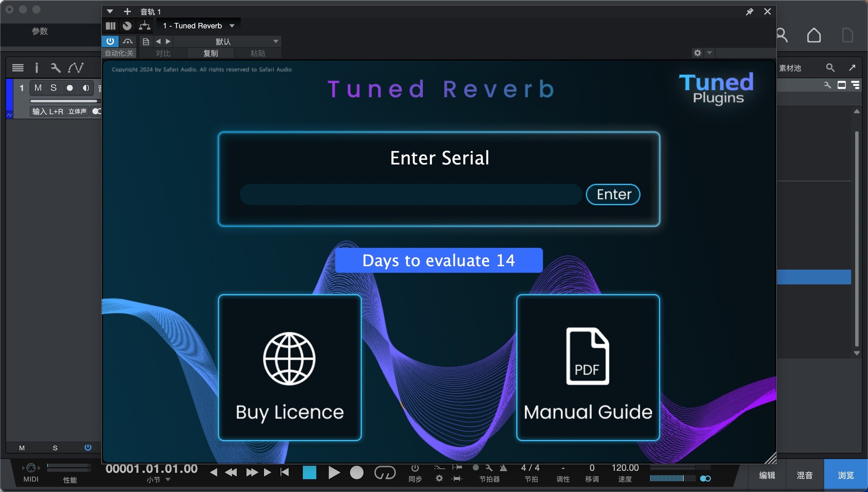Viewport: 868px width, 492px height.
Task: Toggle the global power icon at bottom left
Action: coord(88,447)
